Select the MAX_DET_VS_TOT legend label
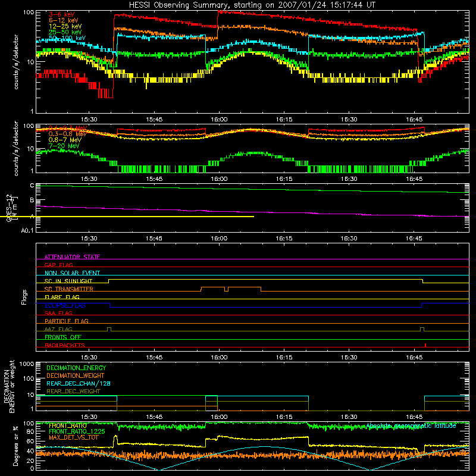 (73, 437)
